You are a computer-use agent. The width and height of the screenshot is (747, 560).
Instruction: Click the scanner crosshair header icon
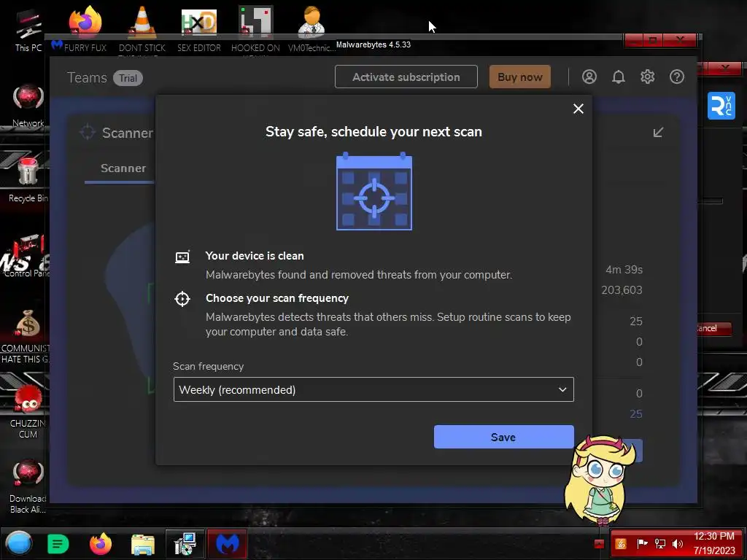[x=88, y=132]
